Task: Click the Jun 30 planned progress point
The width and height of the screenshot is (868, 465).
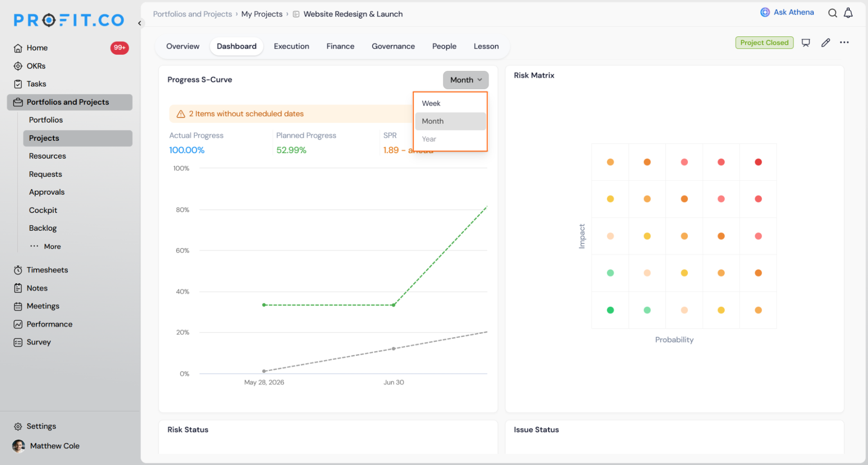Action: pyautogui.click(x=393, y=305)
